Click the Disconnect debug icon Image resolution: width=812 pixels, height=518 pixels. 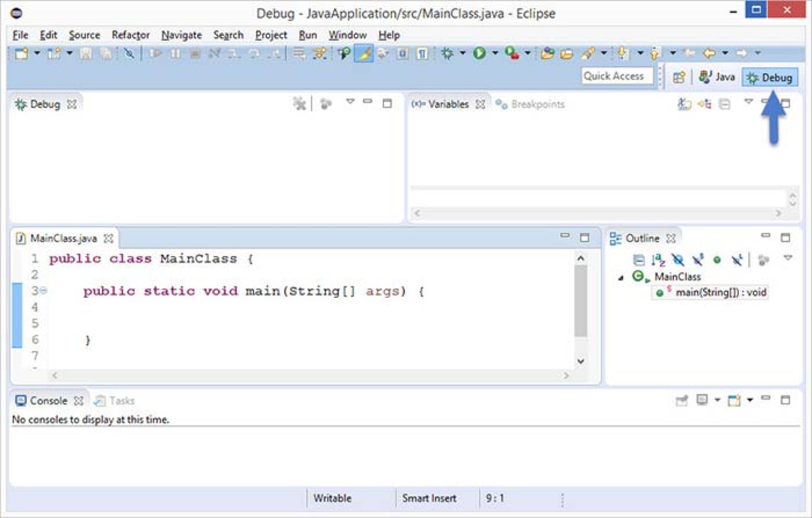click(x=214, y=53)
